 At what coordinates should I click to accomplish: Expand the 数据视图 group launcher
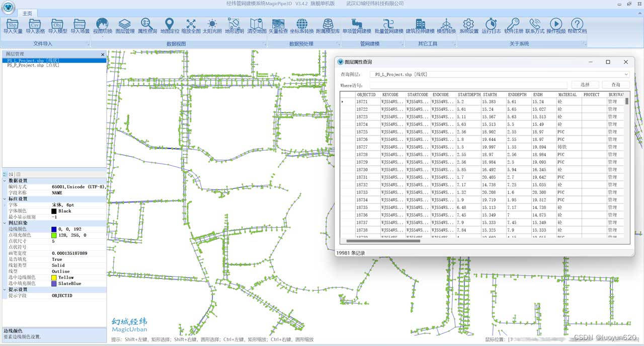coord(265,44)
